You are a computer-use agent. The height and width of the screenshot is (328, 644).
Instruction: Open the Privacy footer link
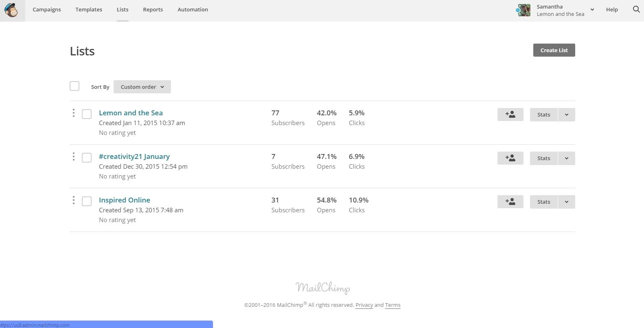pyautogui.click(x=364, y=305)
